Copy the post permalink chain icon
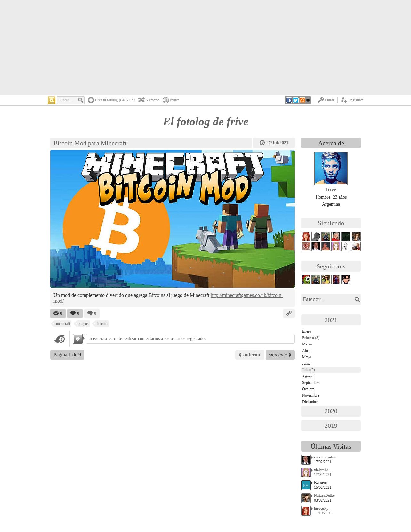Screen dimensions: 411x532 (x=289, y=313)
